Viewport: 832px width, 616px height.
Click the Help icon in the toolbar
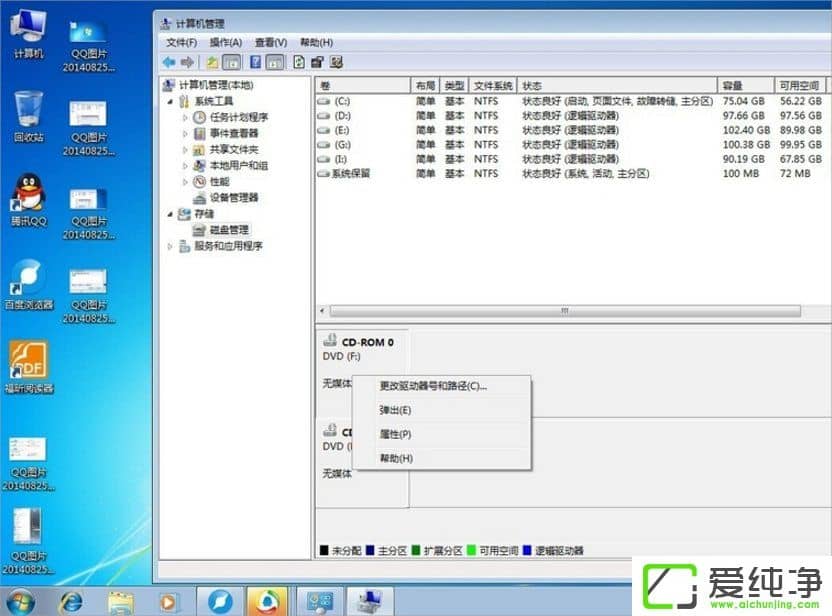coord(255,62)
